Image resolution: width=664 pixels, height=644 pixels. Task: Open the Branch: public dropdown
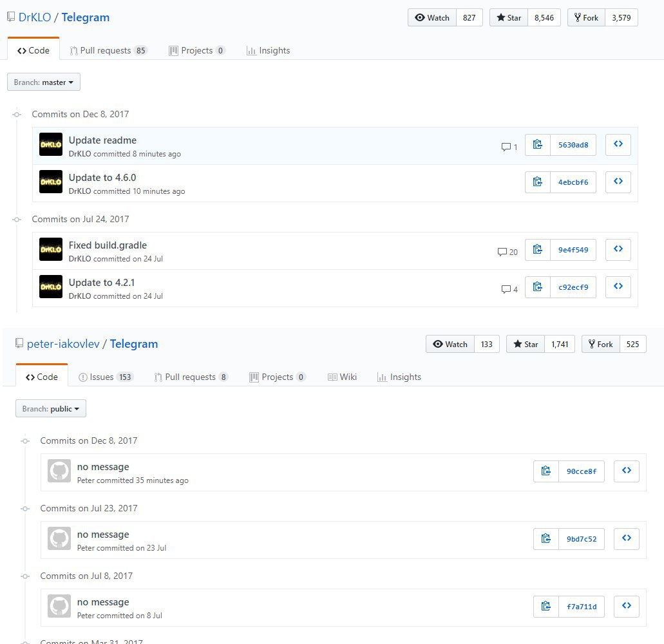(51, 408)
